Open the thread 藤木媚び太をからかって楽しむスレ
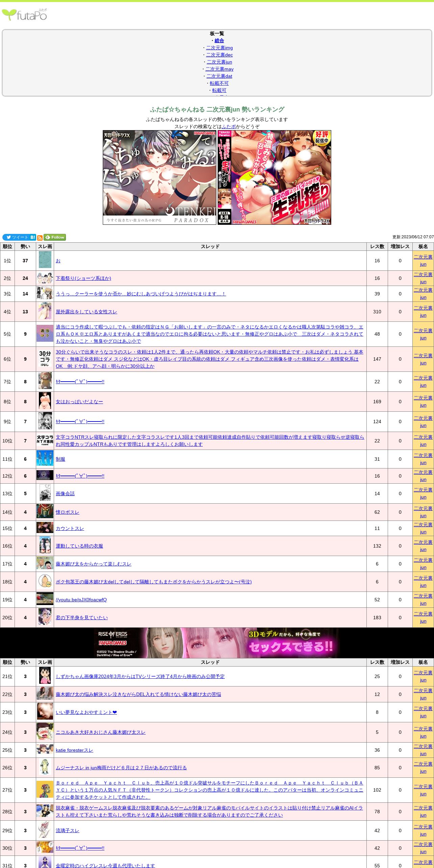This screenshot has height=868, width=434. click(94, 564)
